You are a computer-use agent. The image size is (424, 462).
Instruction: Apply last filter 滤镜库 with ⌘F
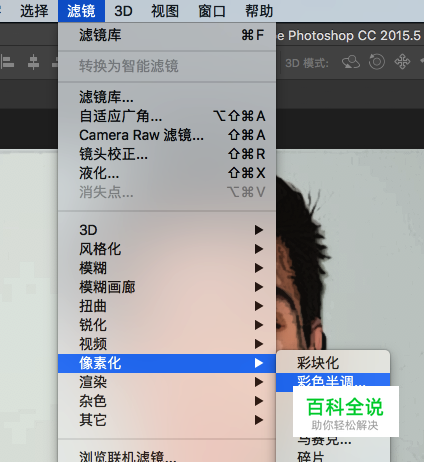tap(167, 35)
